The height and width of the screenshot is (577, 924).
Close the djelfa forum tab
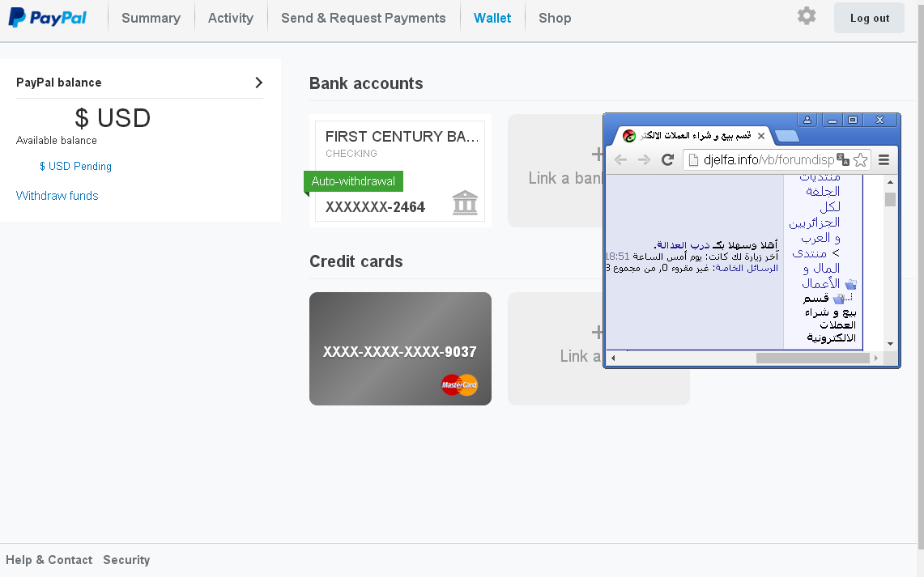[x=760, y=136]
